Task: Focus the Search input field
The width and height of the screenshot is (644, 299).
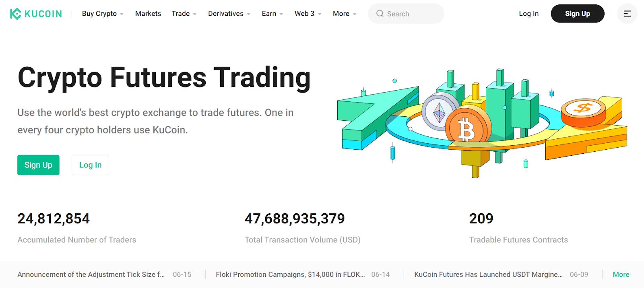Action: click(406, 14)
